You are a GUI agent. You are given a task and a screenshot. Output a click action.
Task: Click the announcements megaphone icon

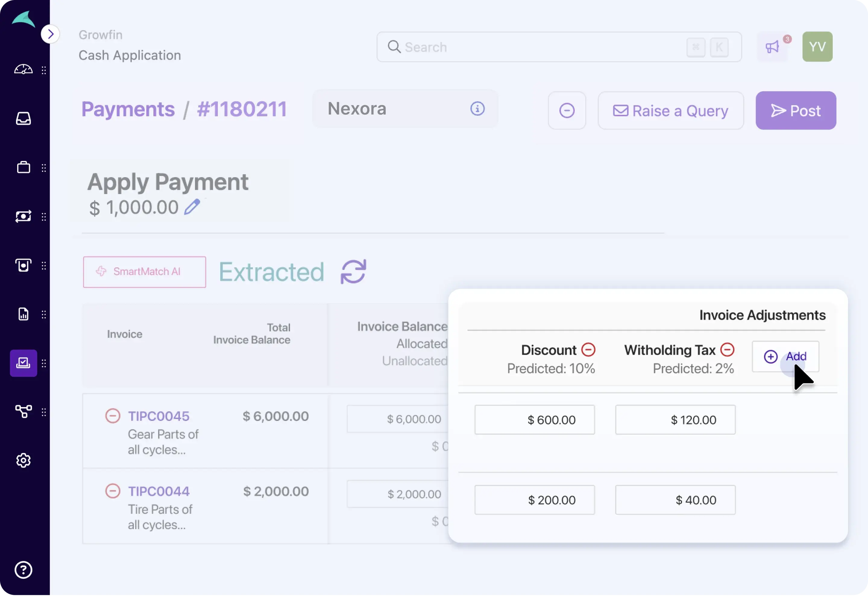pyautogui.click(x=772, y=47)
